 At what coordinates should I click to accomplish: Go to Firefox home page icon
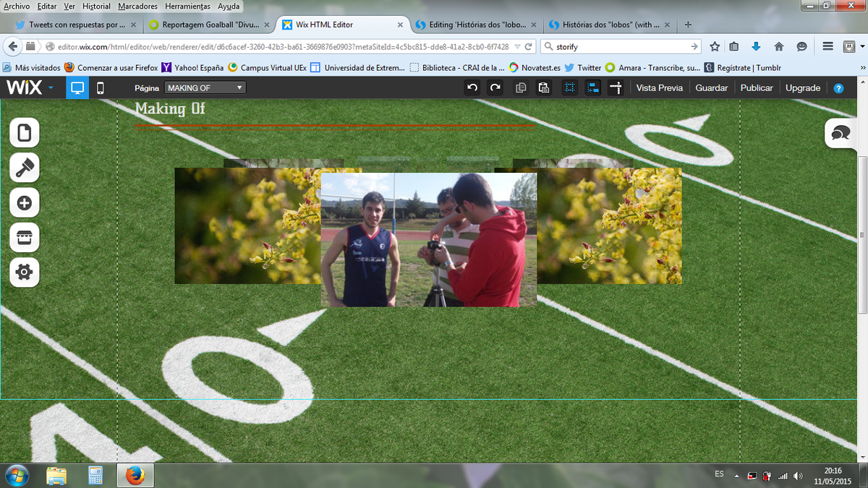tap(779, 46)
